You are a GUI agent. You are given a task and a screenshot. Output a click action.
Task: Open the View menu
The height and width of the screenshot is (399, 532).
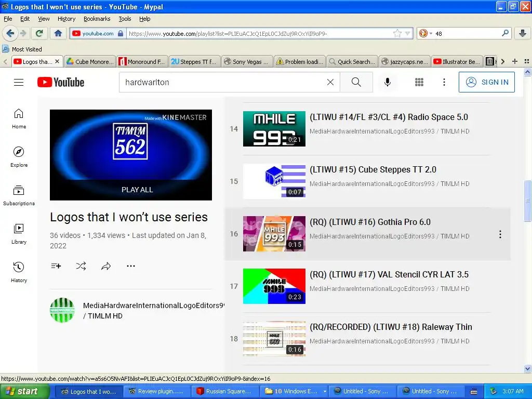[44, 19]
